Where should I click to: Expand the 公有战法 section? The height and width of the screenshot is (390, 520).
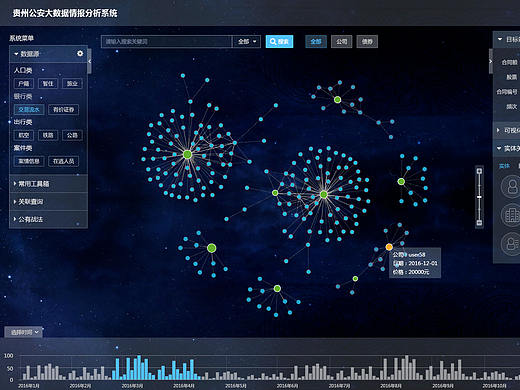click(48, 219)
